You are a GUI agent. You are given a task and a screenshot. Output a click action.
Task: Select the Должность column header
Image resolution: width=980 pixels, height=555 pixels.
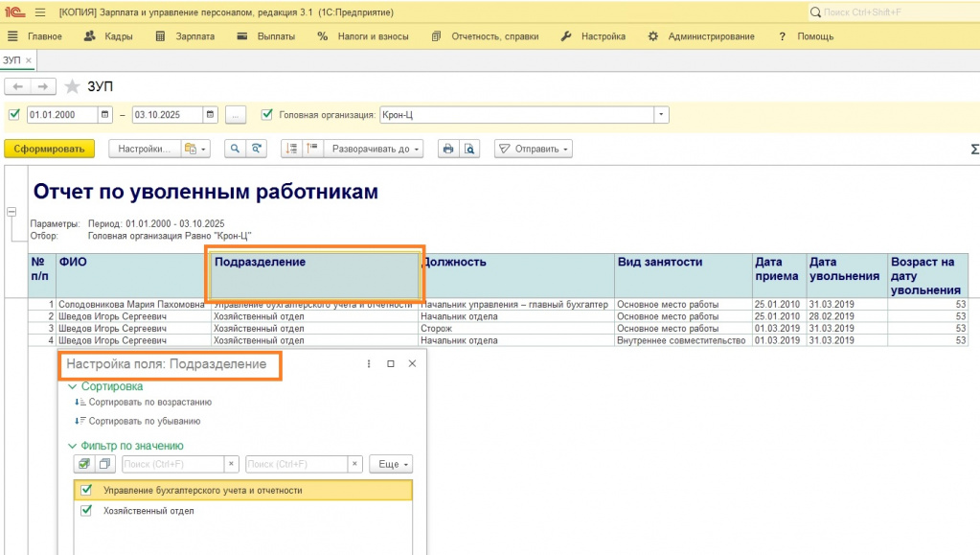pos(517,275)
